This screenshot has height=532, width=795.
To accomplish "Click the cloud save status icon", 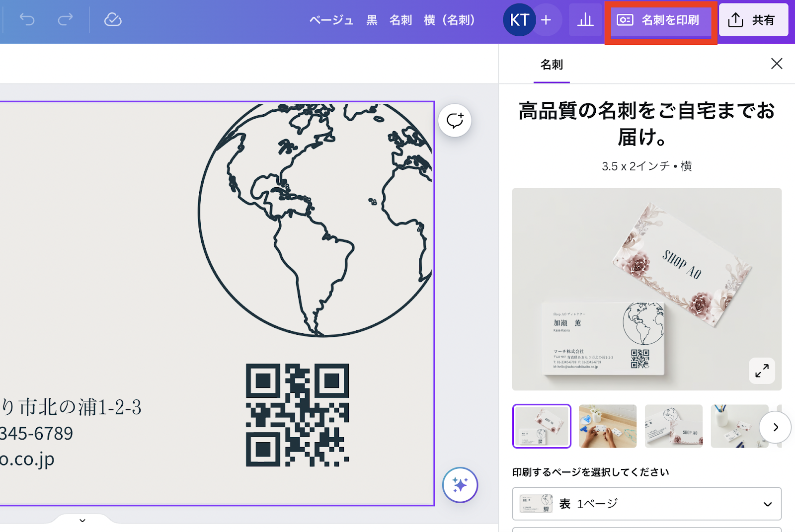I will 113,20.
